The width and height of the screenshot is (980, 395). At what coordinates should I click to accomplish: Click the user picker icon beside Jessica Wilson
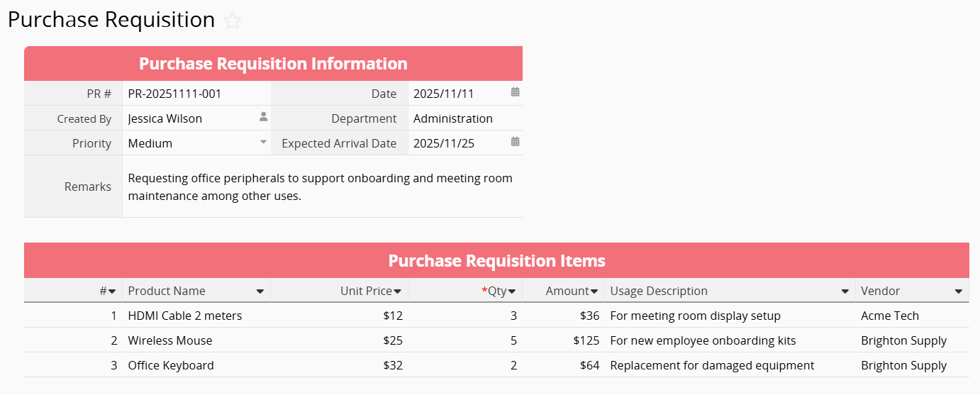pyautogui.click(x=263, y=118)
